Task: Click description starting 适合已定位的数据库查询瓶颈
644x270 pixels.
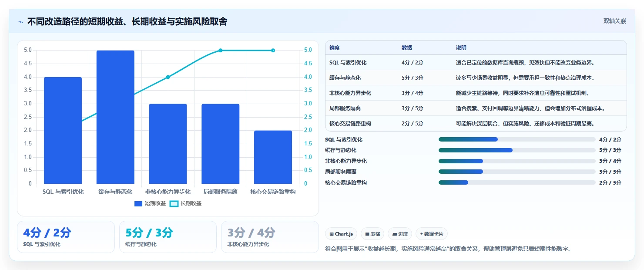Action: [x=525, y=63]
